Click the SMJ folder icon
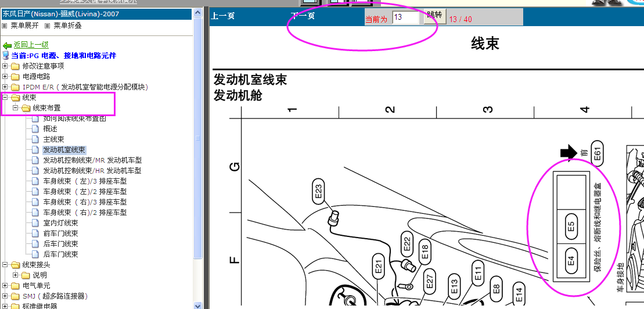This screenshot has width=644, height=309. 15,296
